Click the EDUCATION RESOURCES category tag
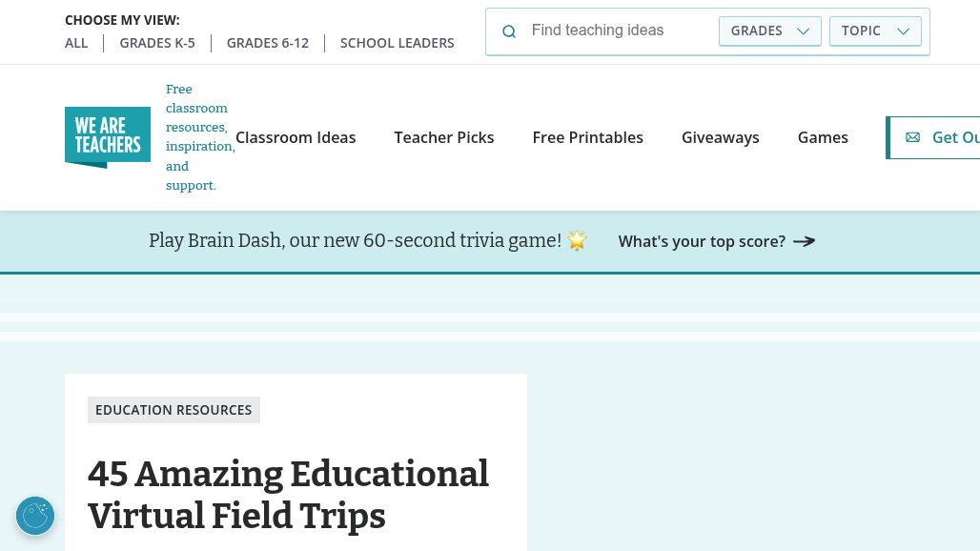 [x=174, y=410]
